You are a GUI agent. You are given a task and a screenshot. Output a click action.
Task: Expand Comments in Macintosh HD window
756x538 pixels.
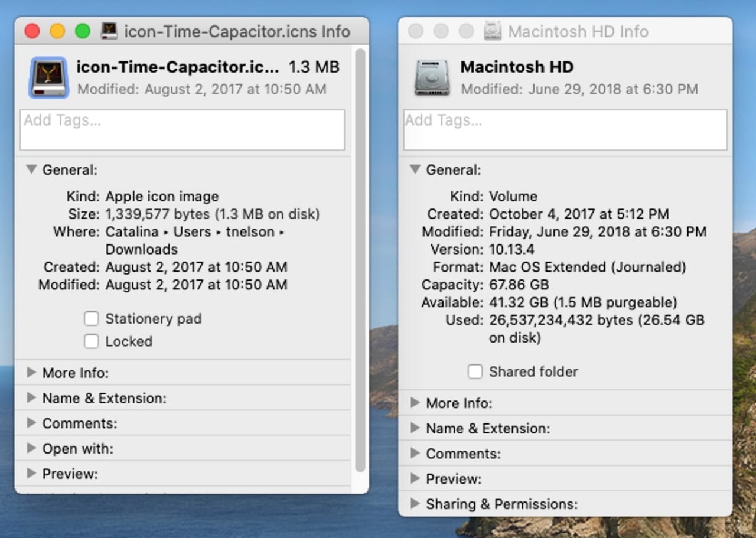(x=415, y=454)
